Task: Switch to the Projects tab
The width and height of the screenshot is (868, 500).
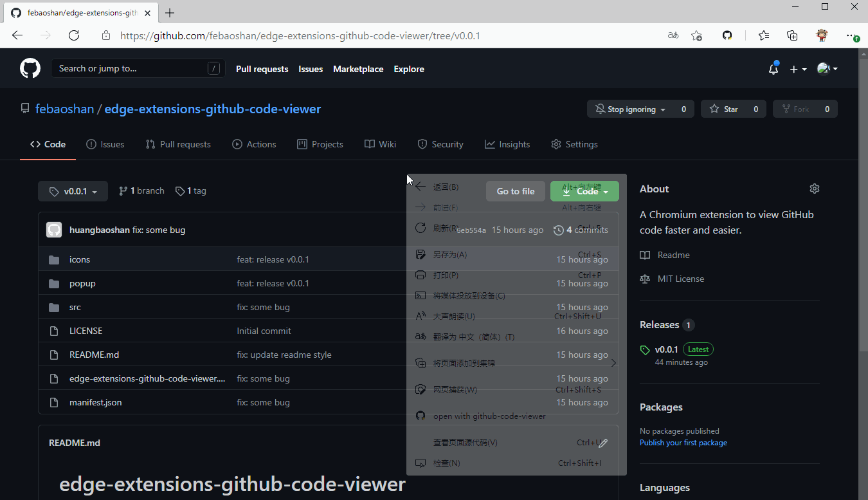Action: (x=320, y=144)
